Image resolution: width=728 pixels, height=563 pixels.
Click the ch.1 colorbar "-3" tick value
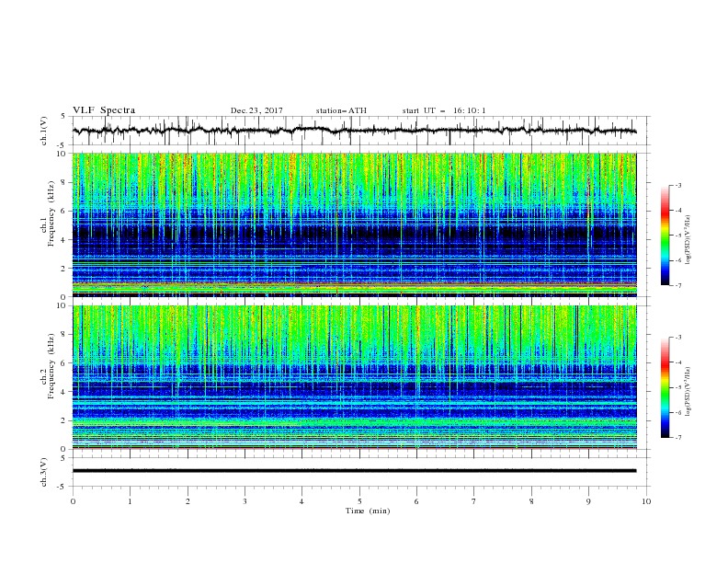678,185
